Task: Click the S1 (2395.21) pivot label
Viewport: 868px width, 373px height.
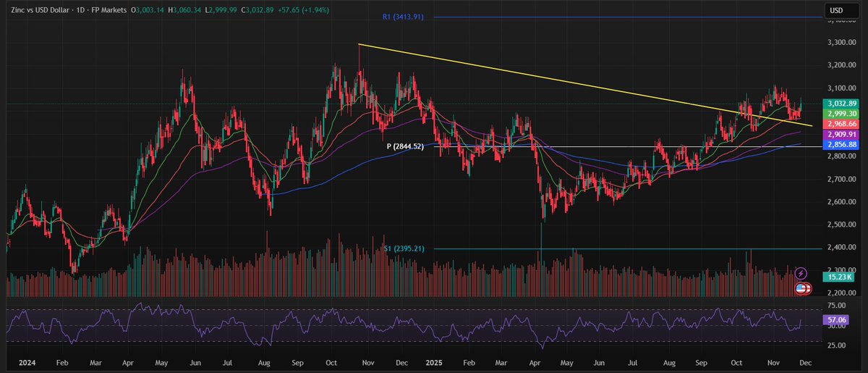Action: (405, 249)
